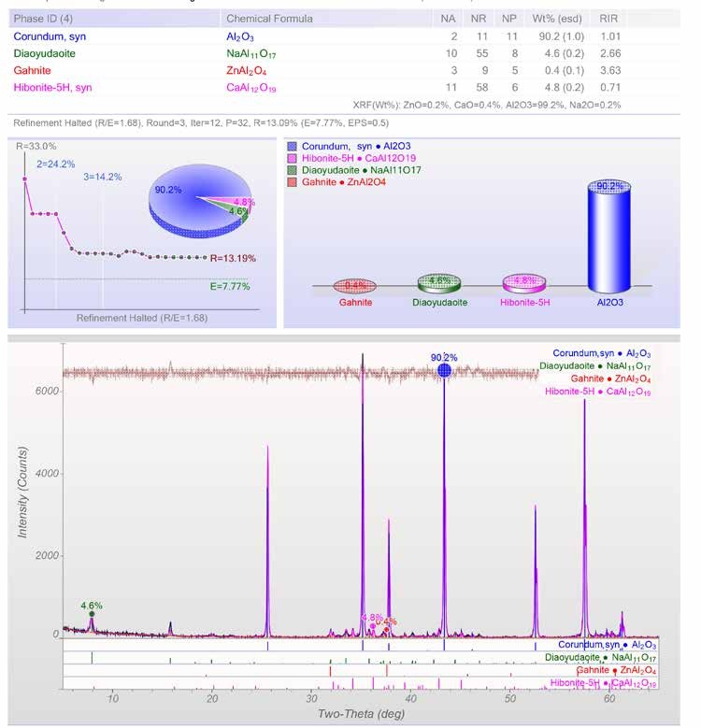Click the R=13.19% label on the convergence plot
The height and width of the screenshot is (728, 701).
point(233,258)
